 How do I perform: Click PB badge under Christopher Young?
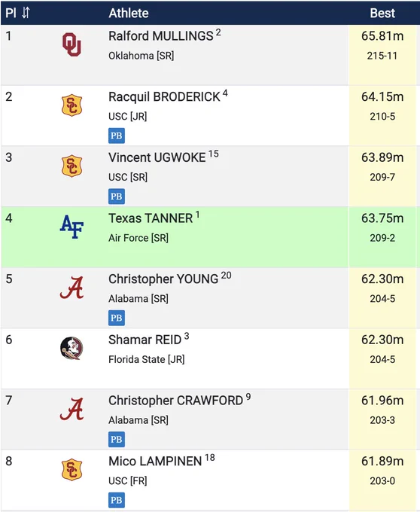tap(117, 318)
